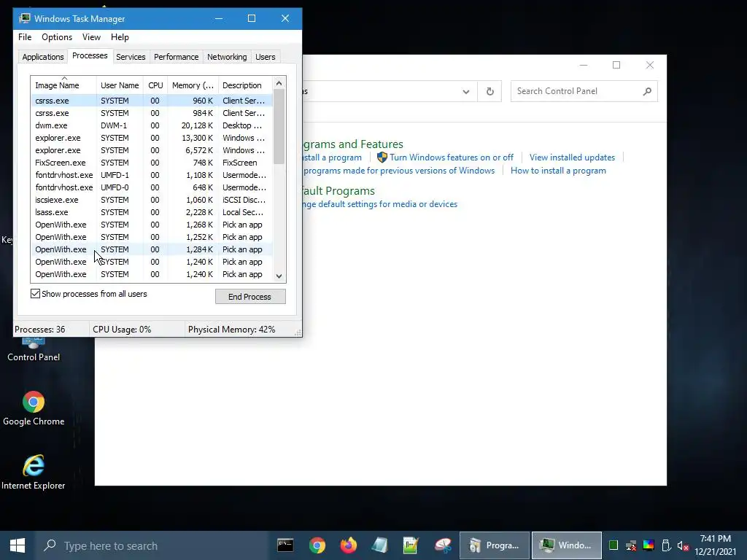Open How to install a program link
This screenshot has width=747, height=560.
[558, 171]
